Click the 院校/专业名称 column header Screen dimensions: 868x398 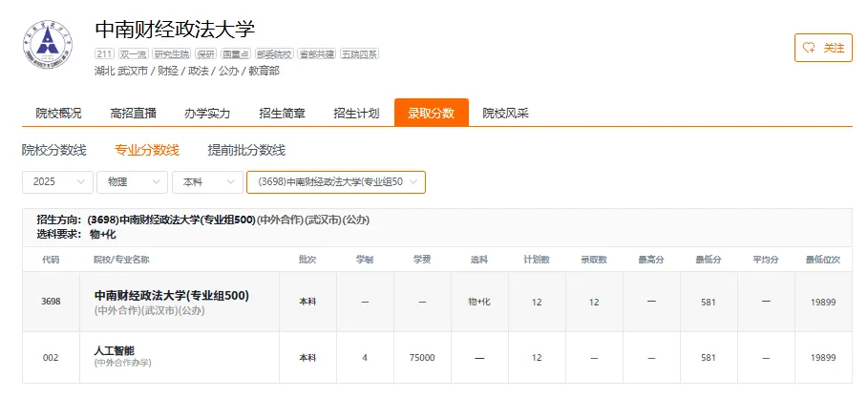[121, 259]
